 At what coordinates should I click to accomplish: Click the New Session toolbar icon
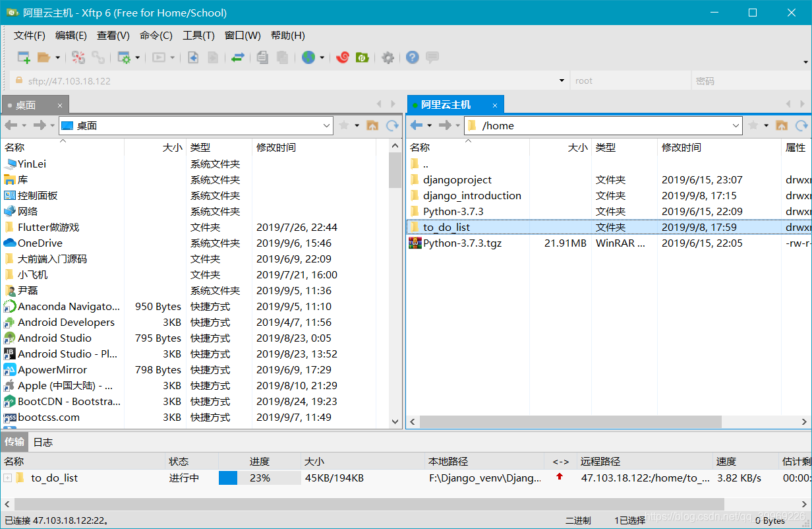point(24,58)
